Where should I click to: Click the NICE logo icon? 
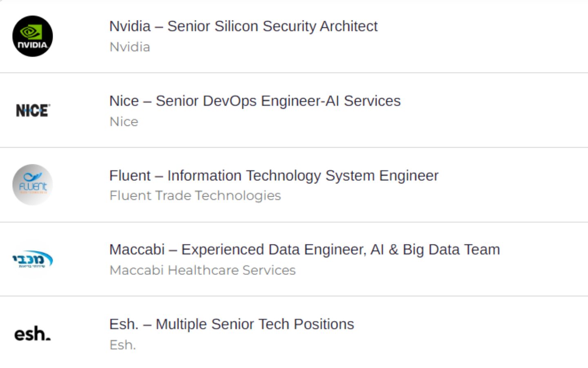click(33, 110)
